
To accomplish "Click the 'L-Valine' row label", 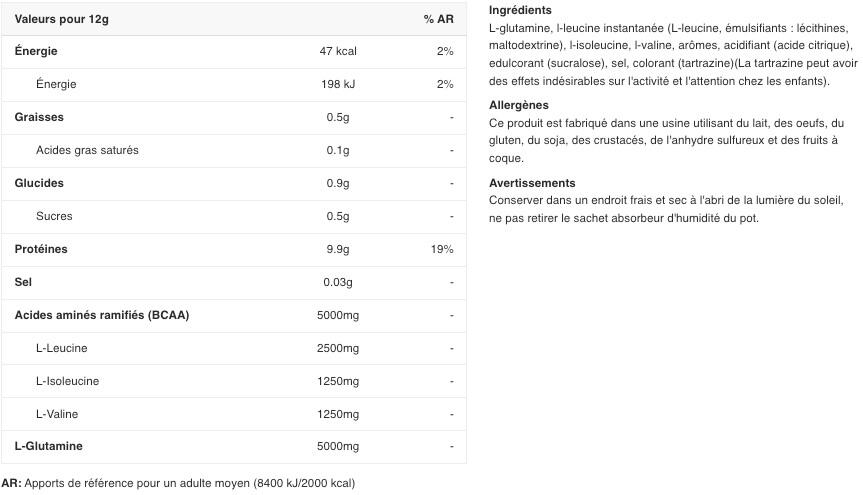I will (57, 414).
